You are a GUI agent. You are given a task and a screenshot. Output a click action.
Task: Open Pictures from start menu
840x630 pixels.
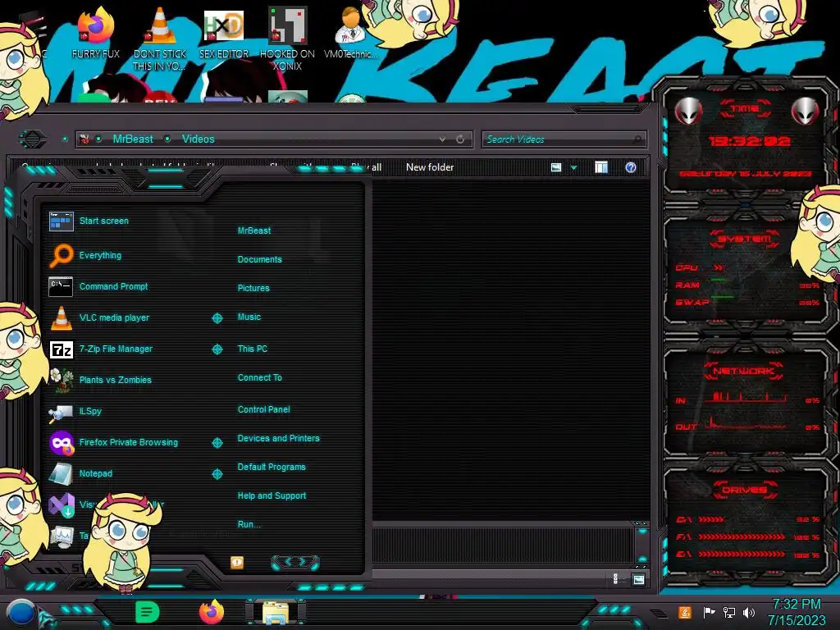coord(253,288)
